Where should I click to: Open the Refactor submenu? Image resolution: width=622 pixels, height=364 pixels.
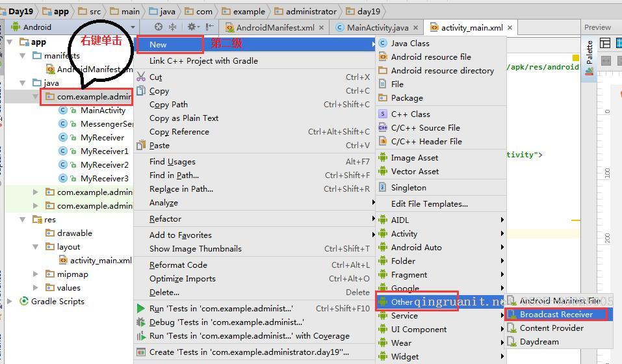(x=255, y=219)
